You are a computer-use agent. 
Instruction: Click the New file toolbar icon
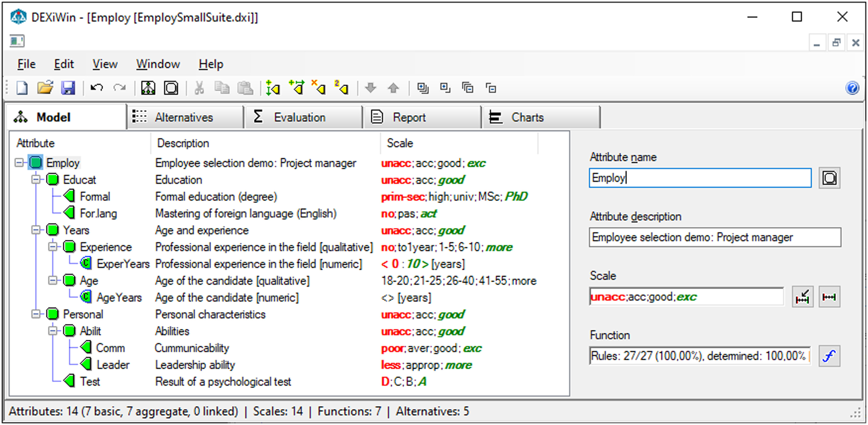point(22,88)
